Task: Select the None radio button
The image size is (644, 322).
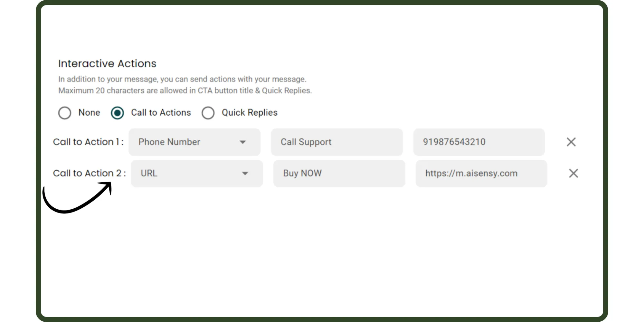Action: (65, 113)
